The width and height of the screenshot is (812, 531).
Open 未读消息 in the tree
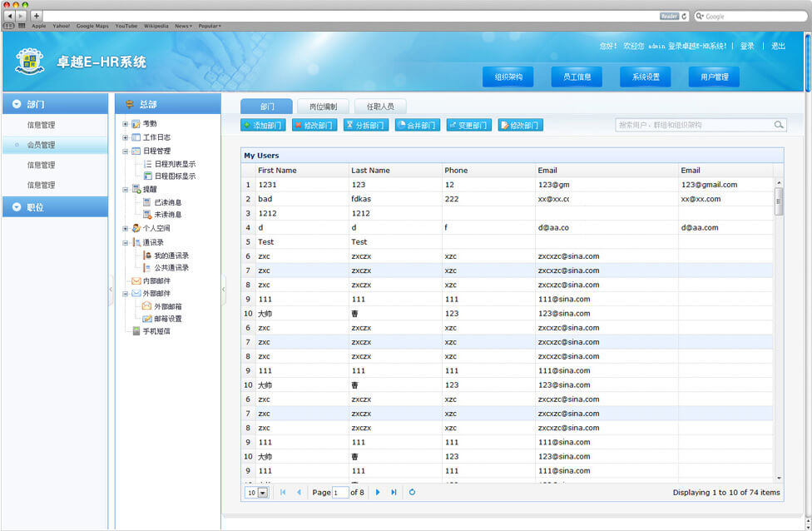[x=167, y=215]
